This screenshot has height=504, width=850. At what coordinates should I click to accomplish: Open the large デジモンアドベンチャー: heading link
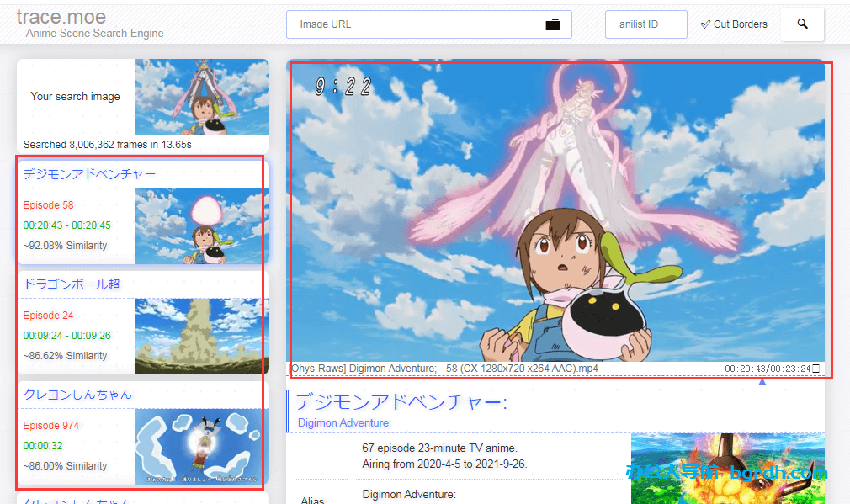(x=401, y=402)
